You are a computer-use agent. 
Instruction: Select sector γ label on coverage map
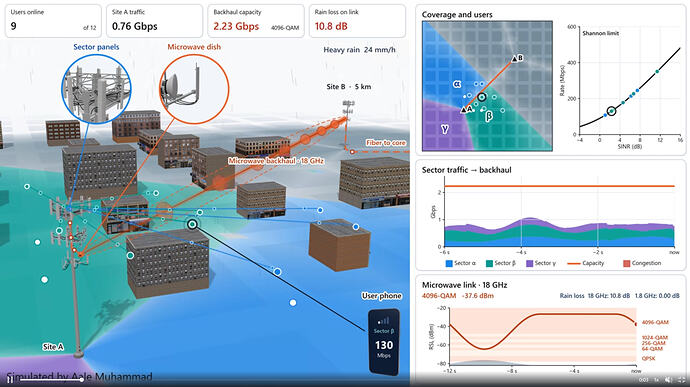tap(445, 129)
